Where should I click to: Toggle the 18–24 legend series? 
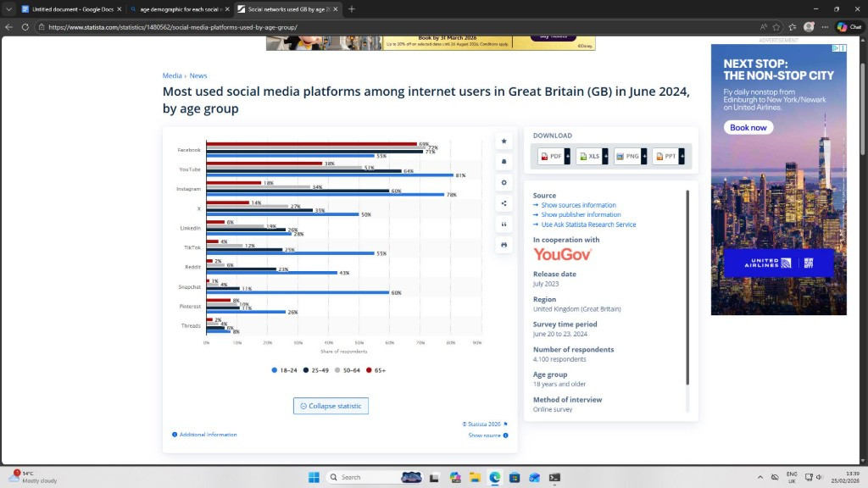click(x=284, y=370)
